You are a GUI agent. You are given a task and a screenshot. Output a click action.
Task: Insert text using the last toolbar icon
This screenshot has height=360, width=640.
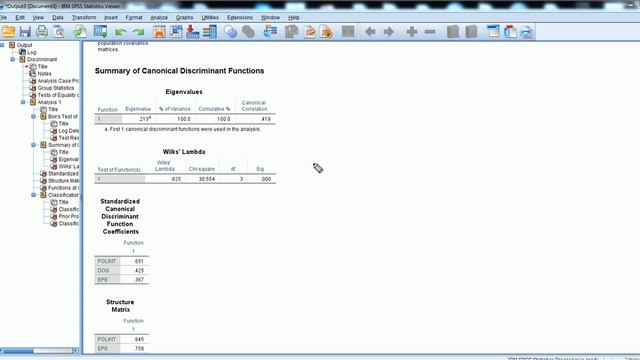coord(527,31)
